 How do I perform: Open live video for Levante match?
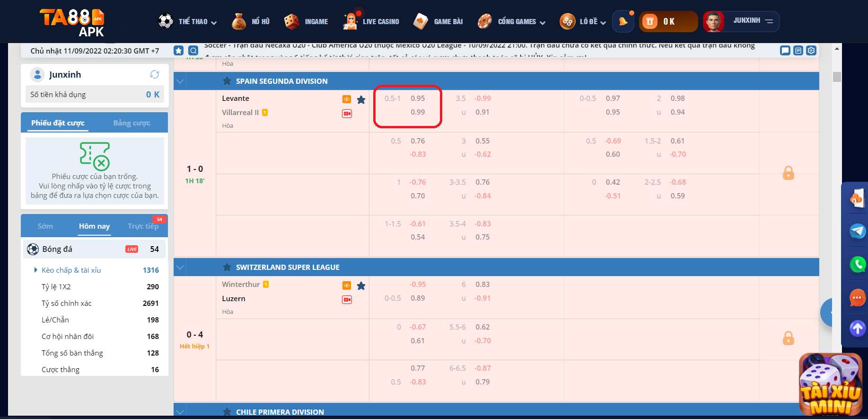[347, 114]
